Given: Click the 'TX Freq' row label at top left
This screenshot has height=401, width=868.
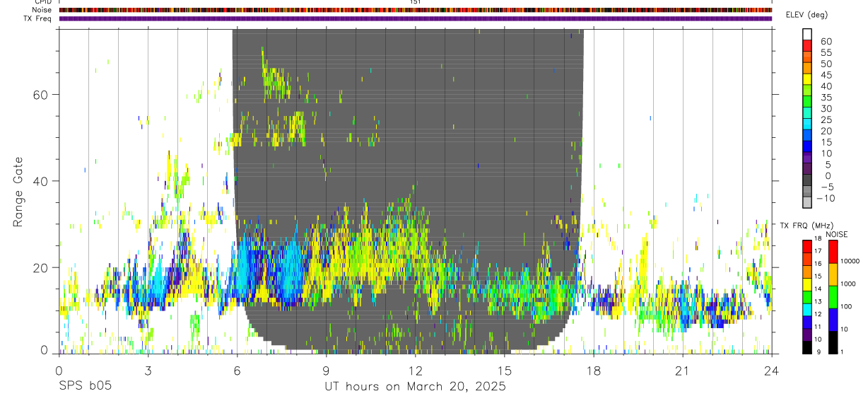Looking at the screenshot, I should point(38,18).
